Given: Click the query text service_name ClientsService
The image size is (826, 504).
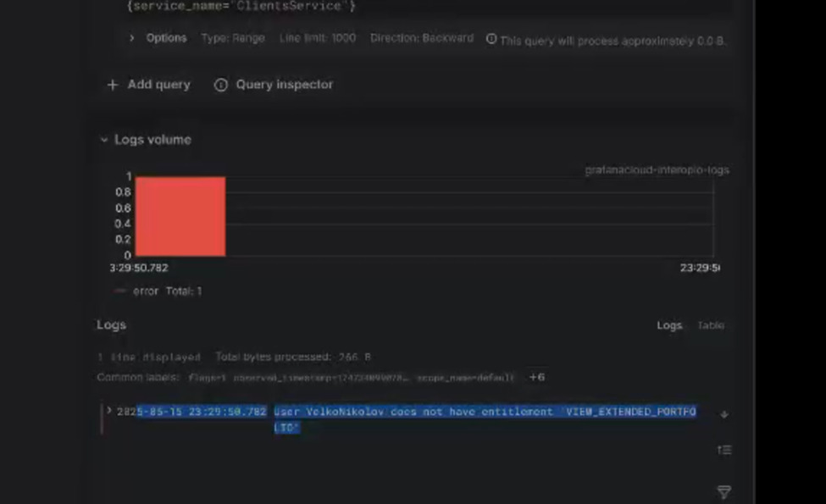Looking at the screenshot, I should pyautogui.click(x=241, y=6).
